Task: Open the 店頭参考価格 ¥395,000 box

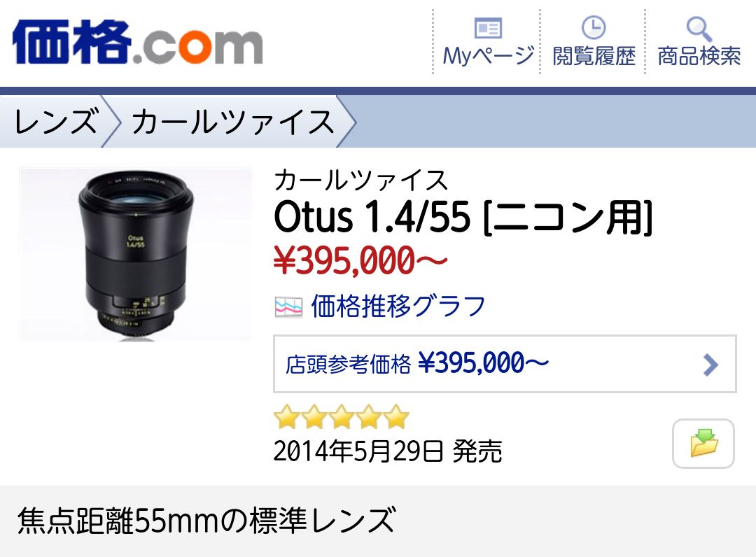Action: [x=505, y=364]
